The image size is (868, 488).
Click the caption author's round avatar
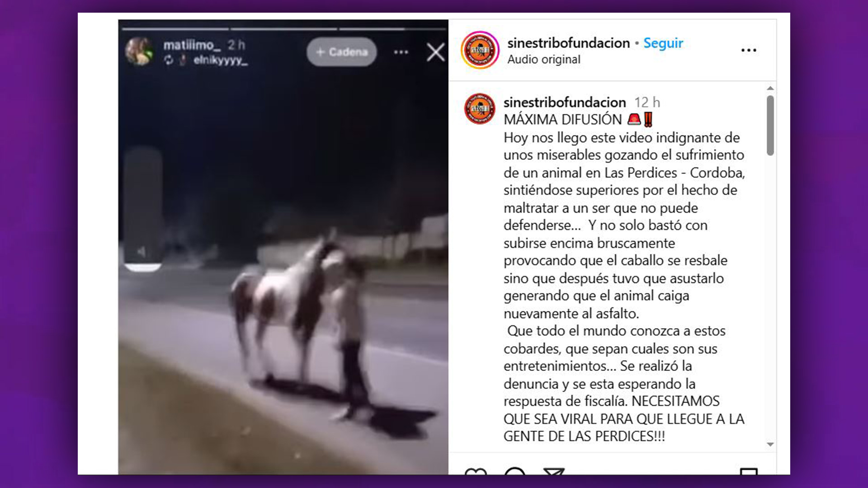tap(480, 109)
